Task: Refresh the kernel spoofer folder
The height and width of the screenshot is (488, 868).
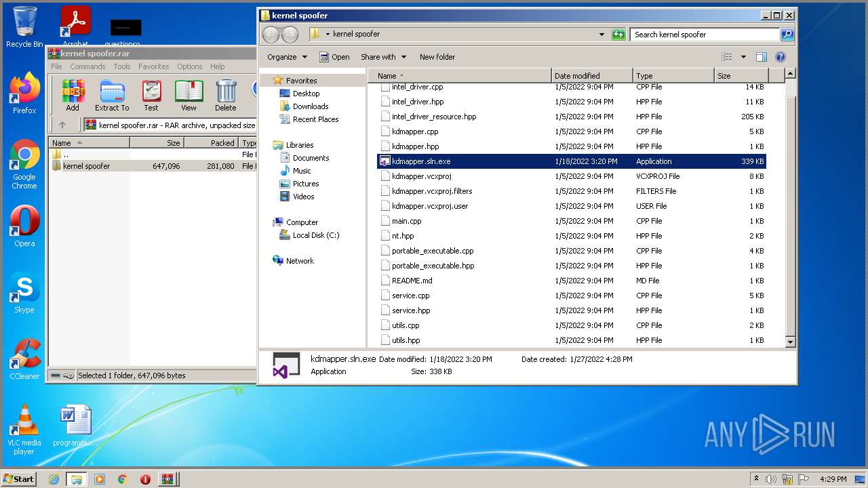Action: (618, 35)
